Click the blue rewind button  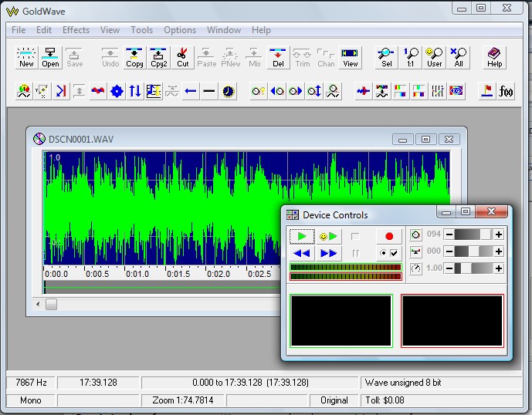(302, 253)
